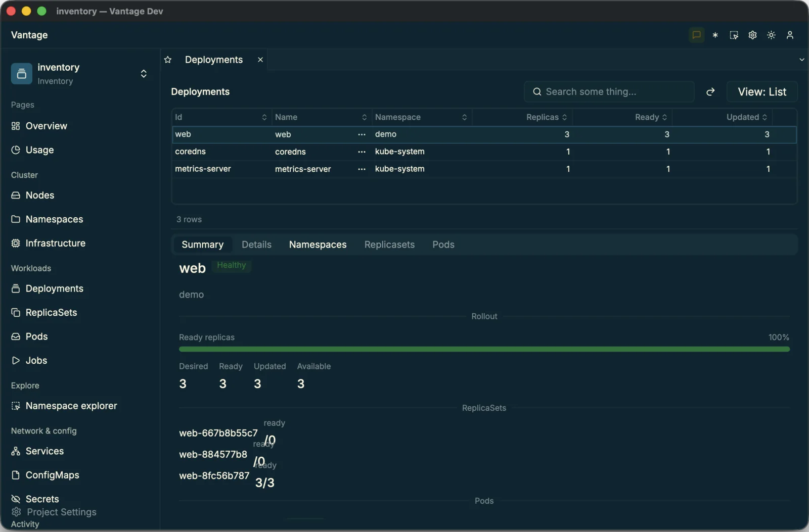Open the chat feedback icon in top bar
Image resolution: width=809 pixels, height=532 pixels.
coord(696,35)
